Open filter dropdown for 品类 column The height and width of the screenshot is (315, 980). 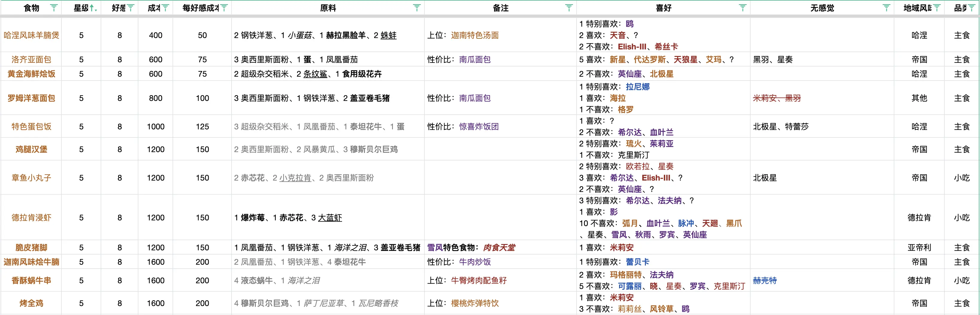(973, 7)
